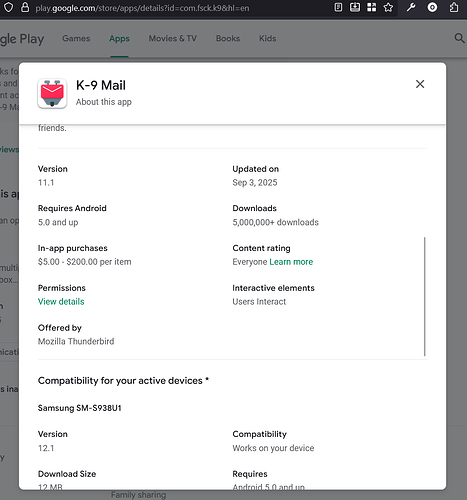This screenshot has width=467, height=500.
Task: Click 'Everyone' content rating text
Action: coord(250,262)
